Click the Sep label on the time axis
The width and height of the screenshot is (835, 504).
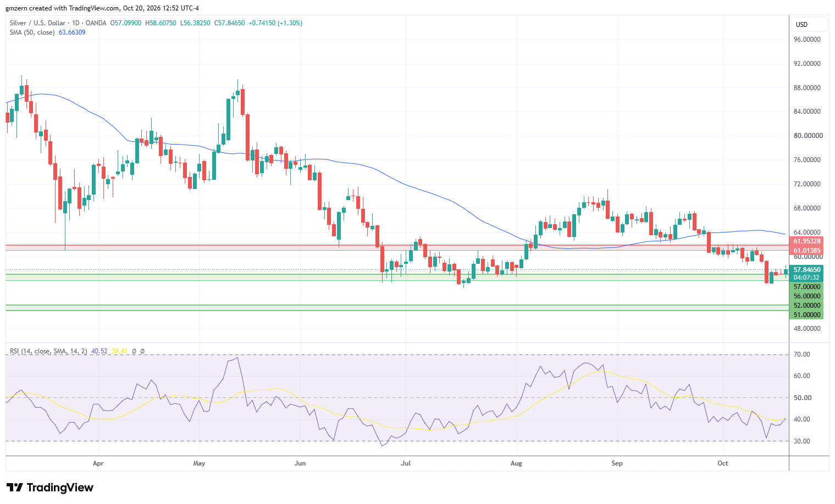click(x=617, y=463)
